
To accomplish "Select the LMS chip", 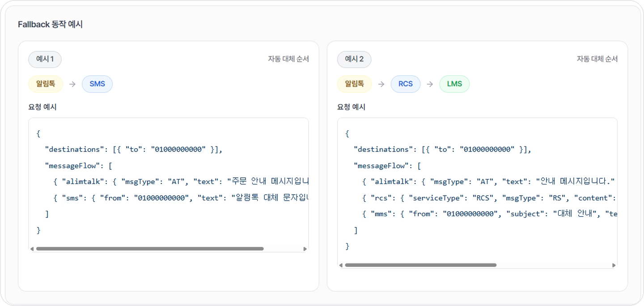I will (454, 84).
